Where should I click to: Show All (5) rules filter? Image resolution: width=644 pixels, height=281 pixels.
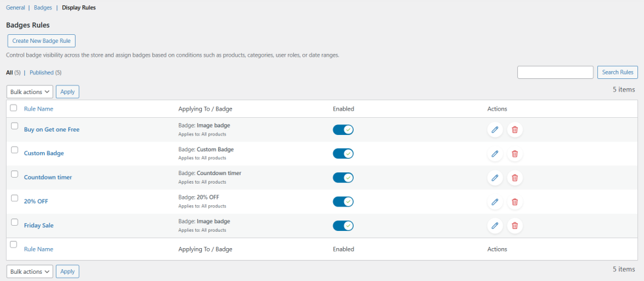pos(13,73)
